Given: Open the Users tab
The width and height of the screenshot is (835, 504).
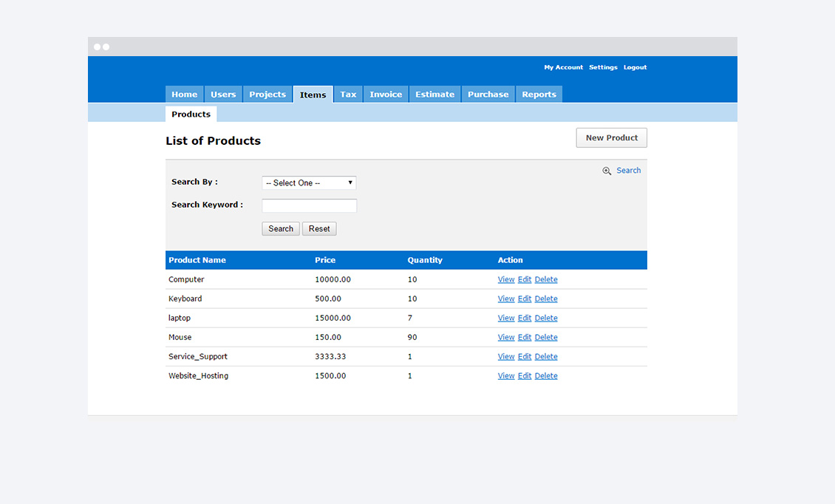Looking at the screenshot, I should tap(223, 95).
